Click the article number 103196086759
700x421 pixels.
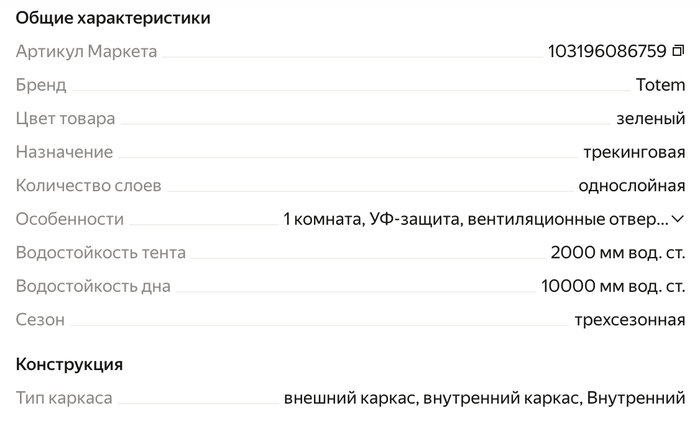pos(607,51)
